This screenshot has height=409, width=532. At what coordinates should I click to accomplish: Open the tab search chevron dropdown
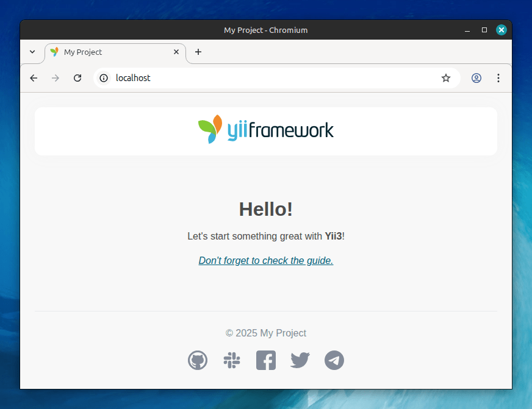tap(32, 52)
